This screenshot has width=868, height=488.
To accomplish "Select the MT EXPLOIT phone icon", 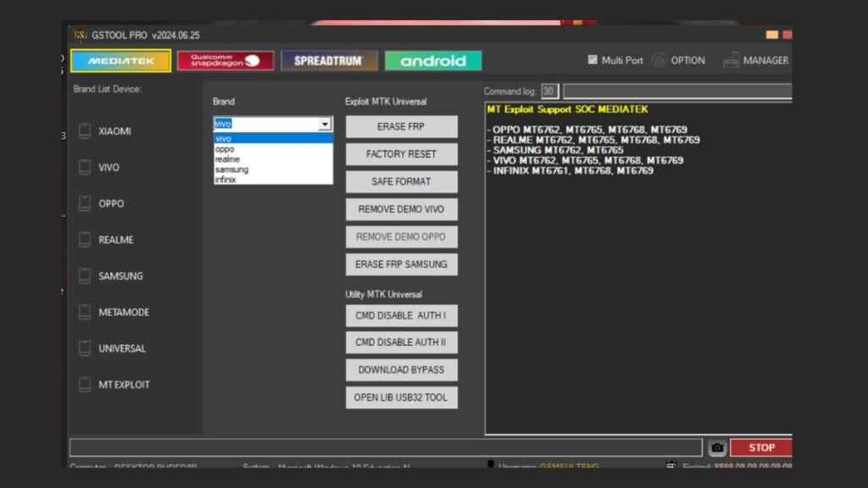I will 85,385.
